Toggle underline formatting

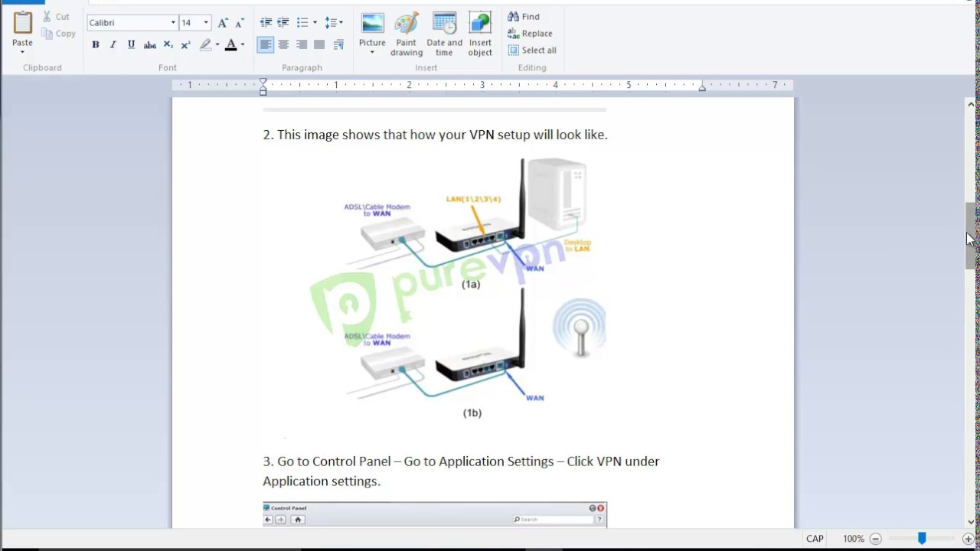[x=131, y=45]
